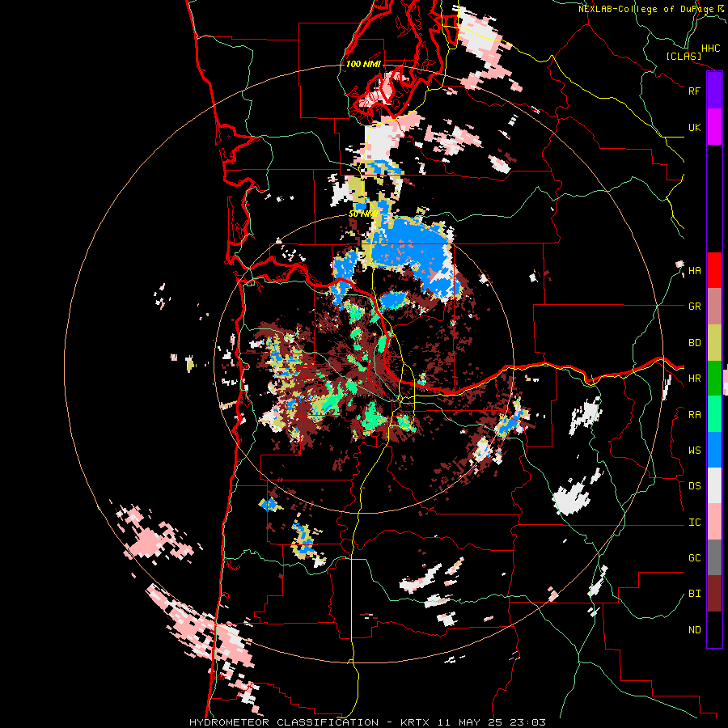Choose the blue WS legend color block
728x728 pixels.
pyautogui.click(x=714, y=450)
